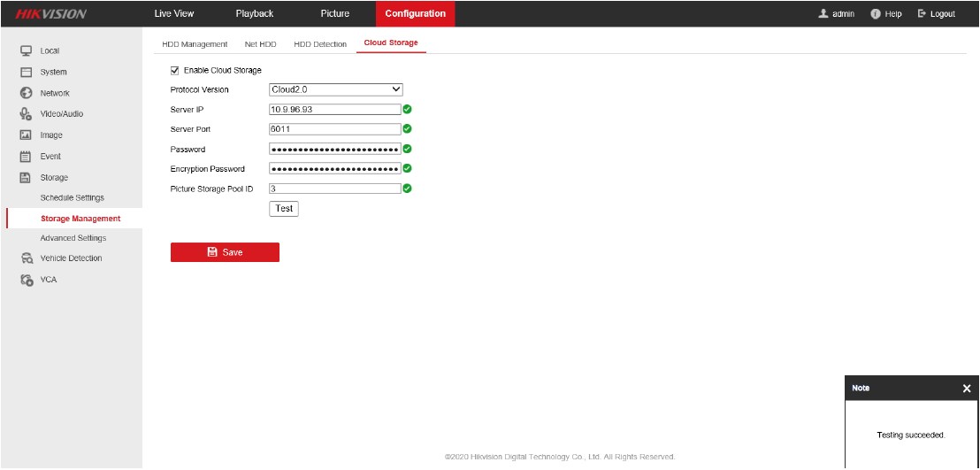Click the Image icon in sidebar
Viewport: 980px width, 470px height.
(27, 135)
